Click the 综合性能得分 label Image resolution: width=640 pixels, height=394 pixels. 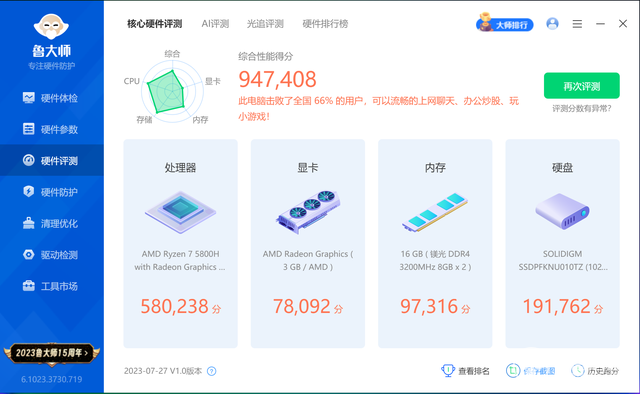point(266,56)
